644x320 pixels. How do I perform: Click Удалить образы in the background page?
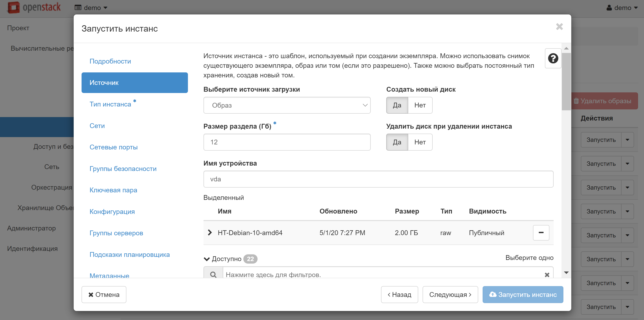(x=605, y=101)
